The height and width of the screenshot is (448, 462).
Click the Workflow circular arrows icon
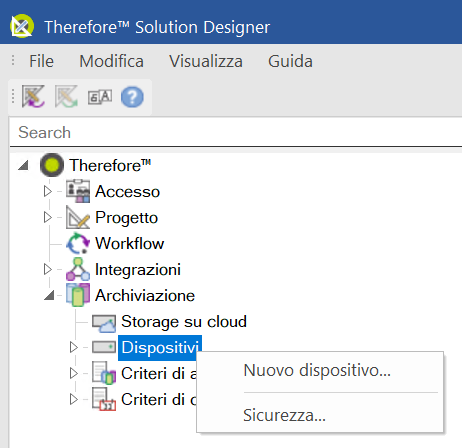pos(78,243)
